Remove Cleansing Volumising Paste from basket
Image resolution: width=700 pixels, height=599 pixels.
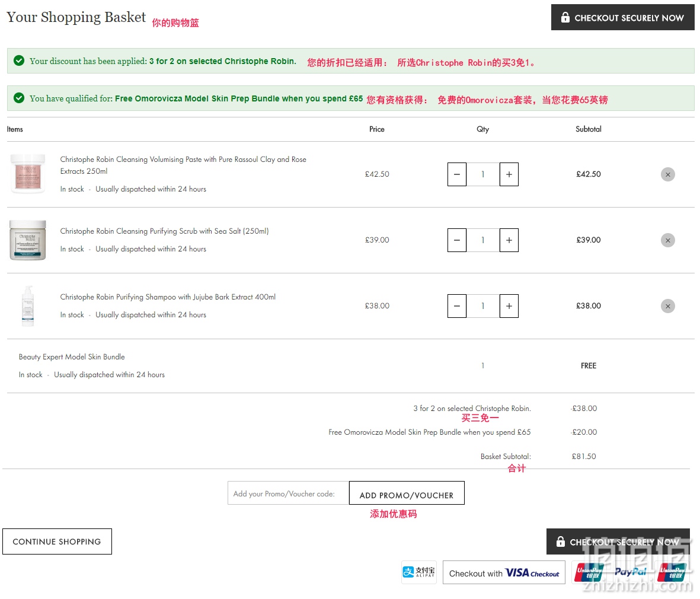pos(668,174)
